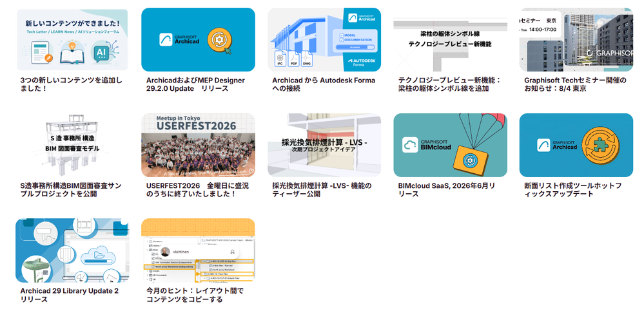The height and width of the screenshot is (311, 644).
Task: Click the Library Update 2 cloud illustration thumbnail
Action: (72, 250)
